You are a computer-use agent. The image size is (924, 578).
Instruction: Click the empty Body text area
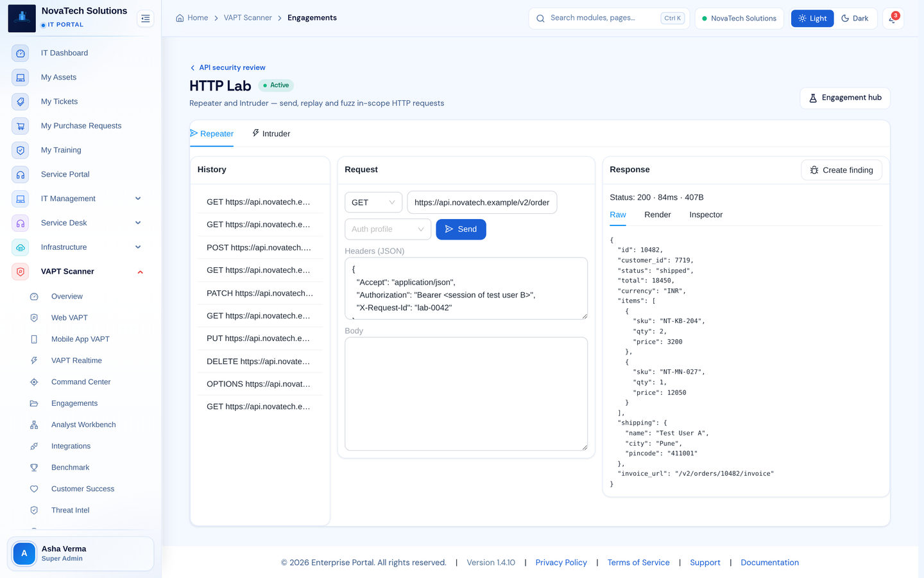click(466, 394)
